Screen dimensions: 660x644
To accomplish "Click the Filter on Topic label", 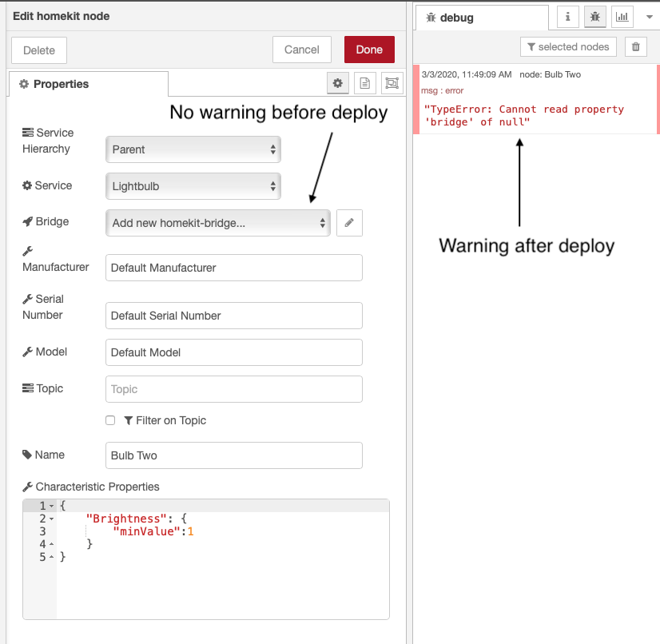I will click(171, 420).
